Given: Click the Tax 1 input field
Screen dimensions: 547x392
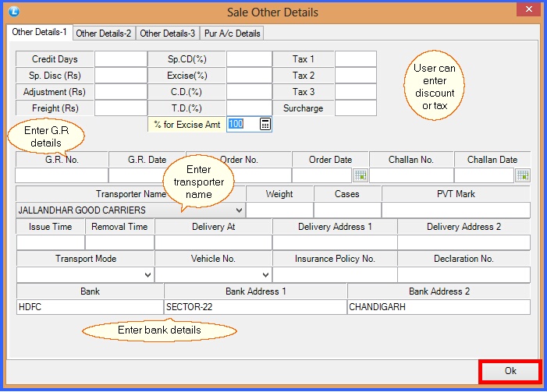Looking at the screenshot, I should (x=355, y=59).
